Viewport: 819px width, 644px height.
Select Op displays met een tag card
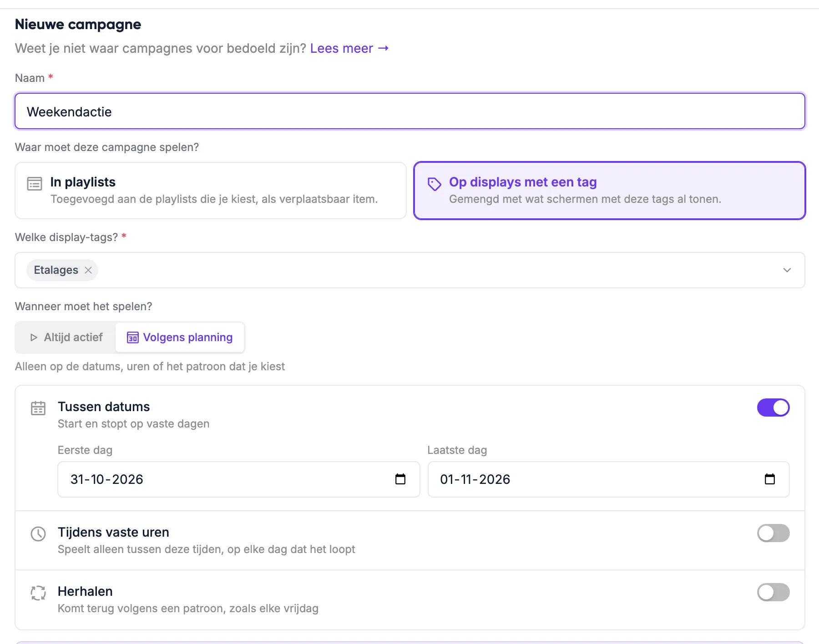610,191
